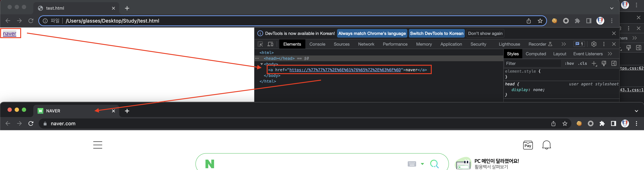Reload the NAVER page
644x170 pixels.
(31, 123)
